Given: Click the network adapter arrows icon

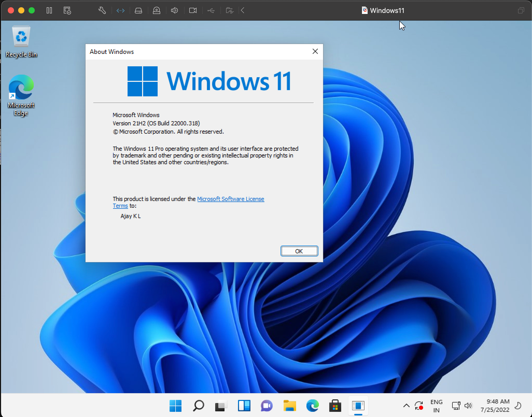Looking at the screenshot, I should tap(121, 10).
